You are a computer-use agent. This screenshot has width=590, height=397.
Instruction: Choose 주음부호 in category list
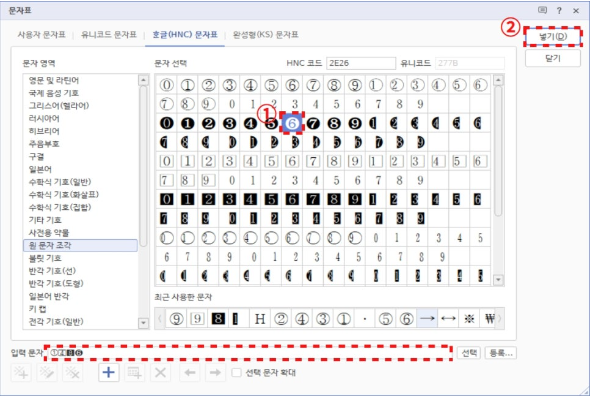[x=44, y=144]
